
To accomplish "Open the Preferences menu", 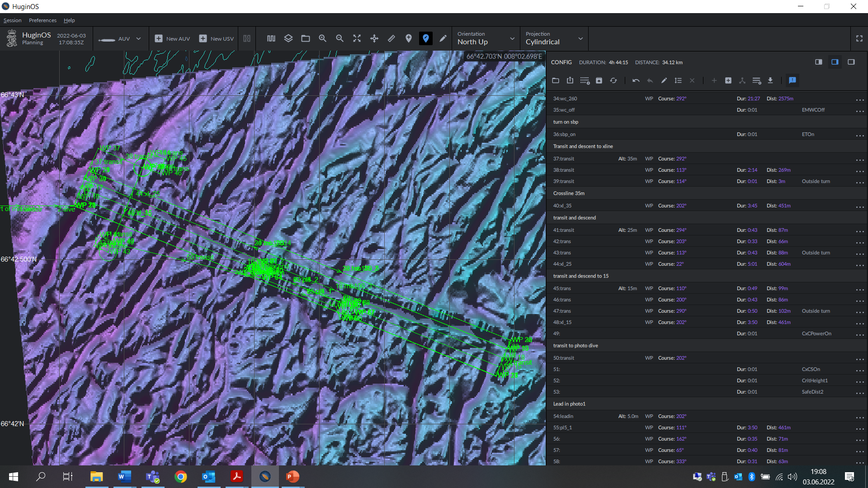I will coord(42,20).
